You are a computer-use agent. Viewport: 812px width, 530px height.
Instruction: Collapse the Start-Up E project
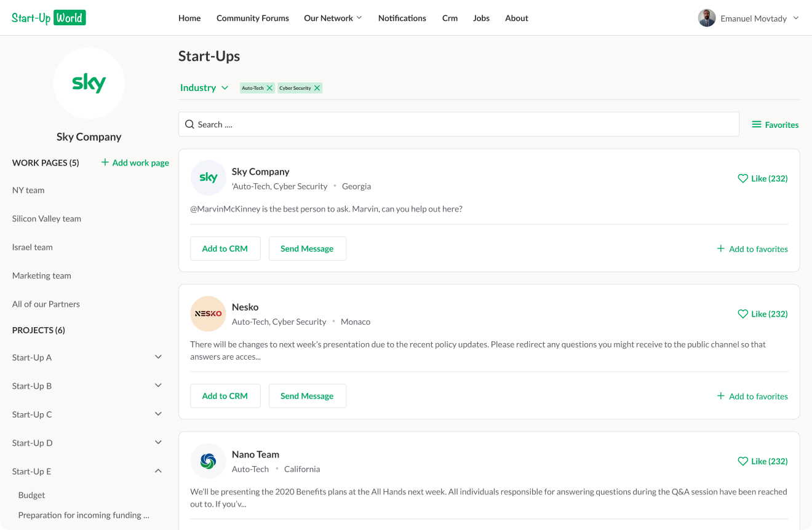pyautogui.click(x=158, y=471)
